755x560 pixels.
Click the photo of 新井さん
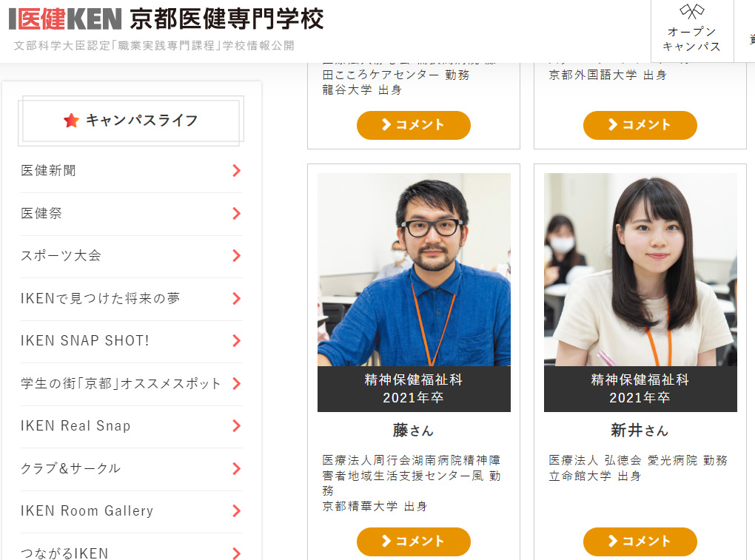[x=640, y=269]
